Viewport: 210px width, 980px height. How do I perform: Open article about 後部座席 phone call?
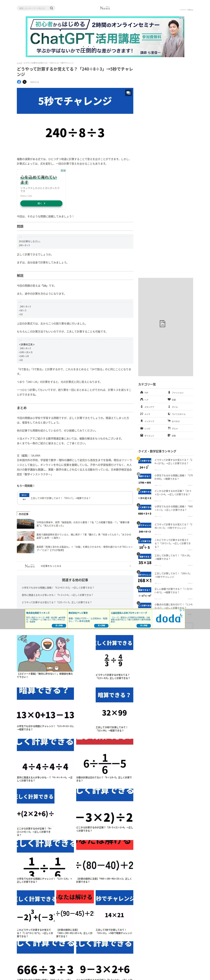pos(75,524)
